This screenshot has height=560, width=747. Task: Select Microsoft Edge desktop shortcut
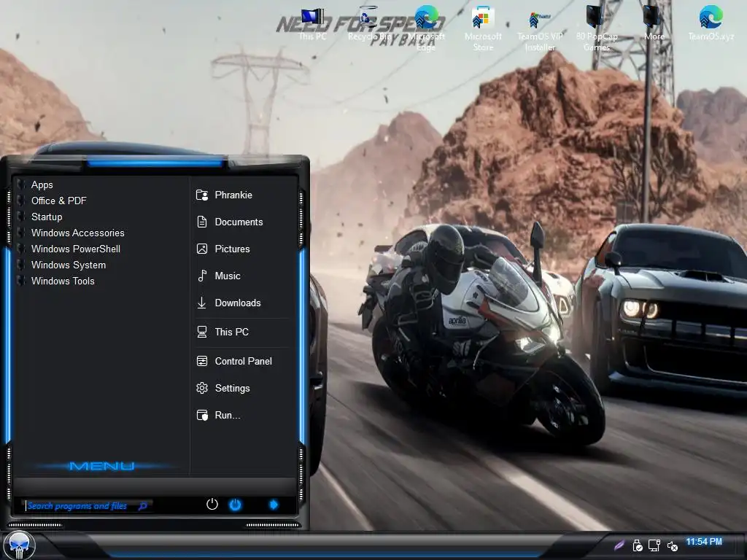(426, 28)
